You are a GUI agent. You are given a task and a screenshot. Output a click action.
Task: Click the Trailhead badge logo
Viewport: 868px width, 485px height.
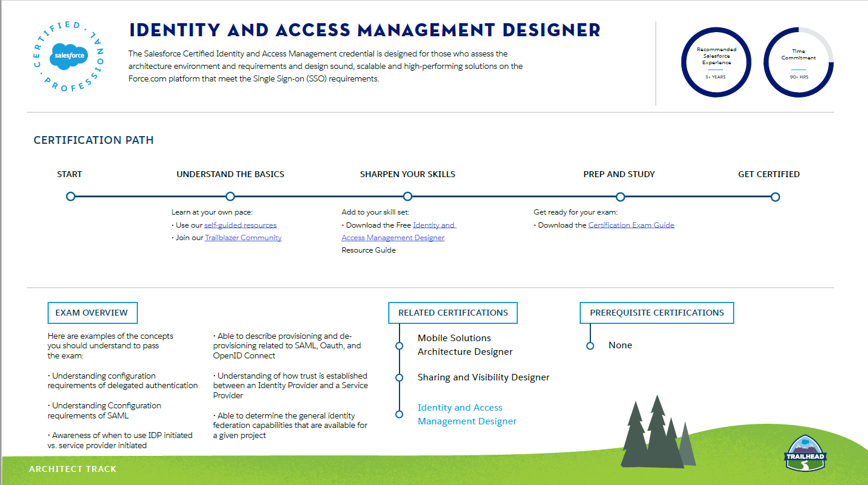805,453
